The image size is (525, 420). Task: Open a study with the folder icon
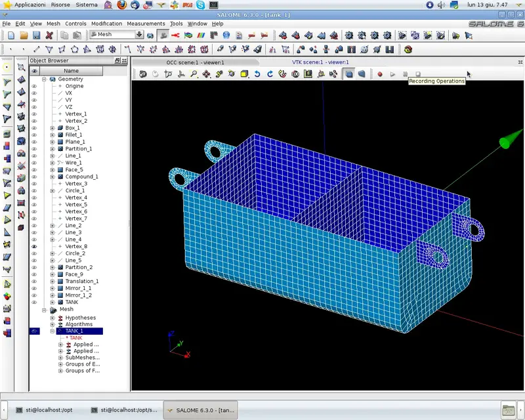click(x=24, y=35)
